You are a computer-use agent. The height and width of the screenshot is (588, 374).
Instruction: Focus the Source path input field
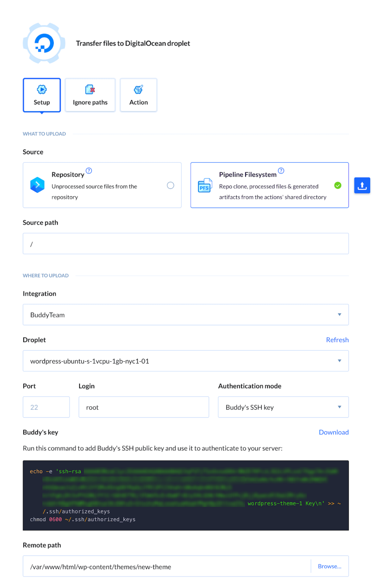[186, 243]
